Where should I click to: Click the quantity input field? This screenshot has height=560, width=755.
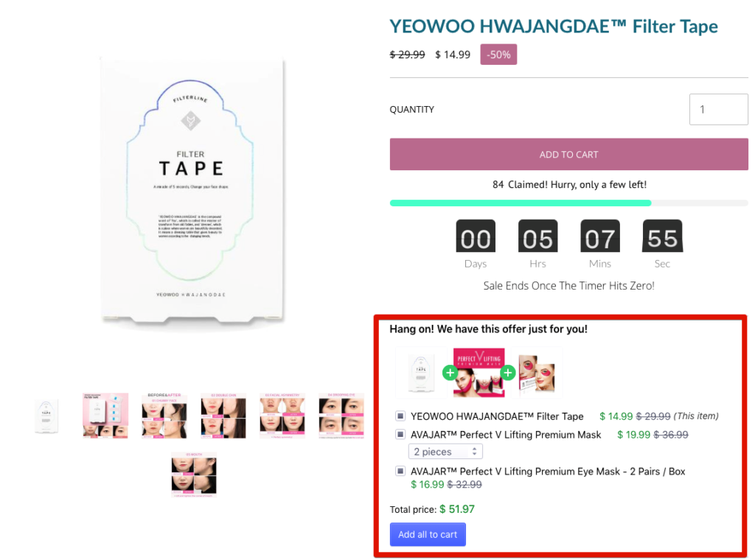tap(718, 109)
